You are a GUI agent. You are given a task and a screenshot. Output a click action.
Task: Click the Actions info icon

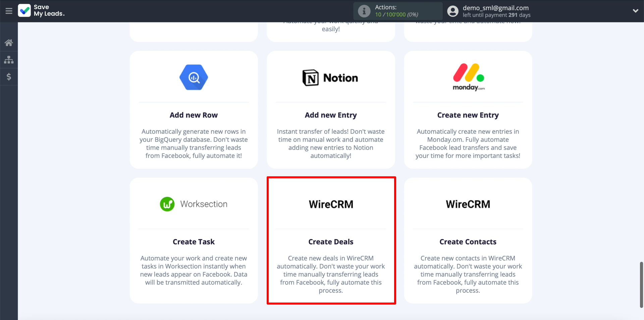coord(364,11)
